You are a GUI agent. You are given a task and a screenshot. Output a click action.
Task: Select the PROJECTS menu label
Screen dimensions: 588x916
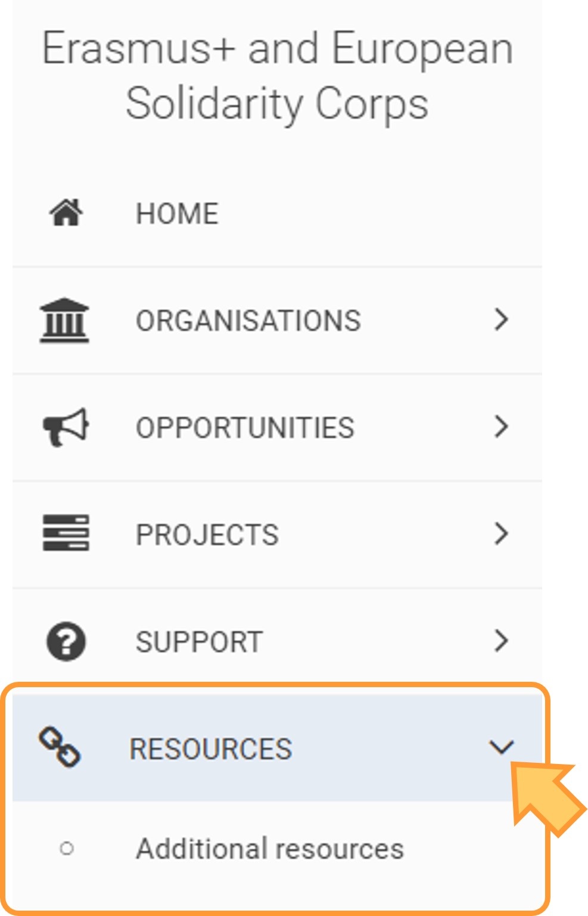click(207, 535)
